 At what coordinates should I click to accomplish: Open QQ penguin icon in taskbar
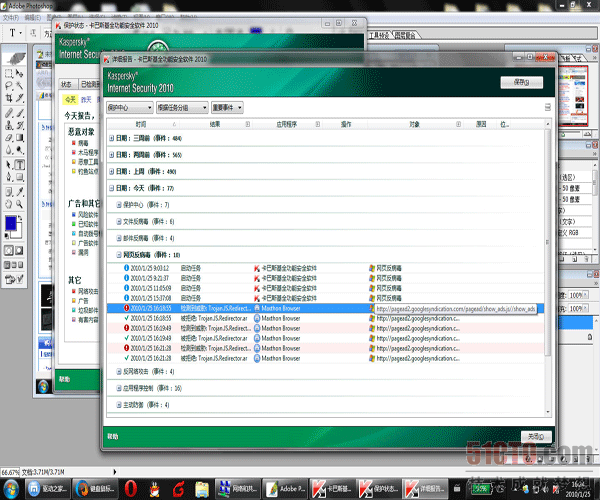[155, 489]
